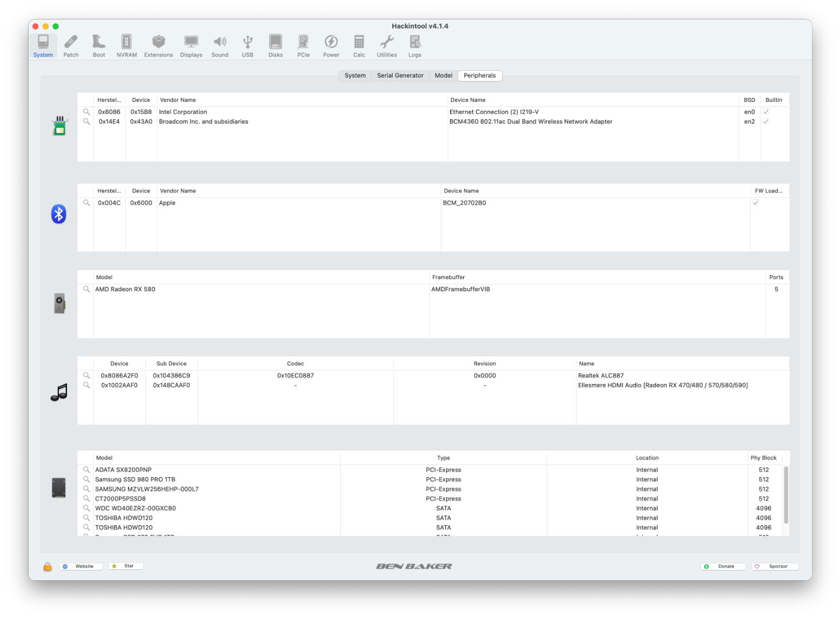840x618 pixels.
Task: Switch to the System tab
Action: 355,76
